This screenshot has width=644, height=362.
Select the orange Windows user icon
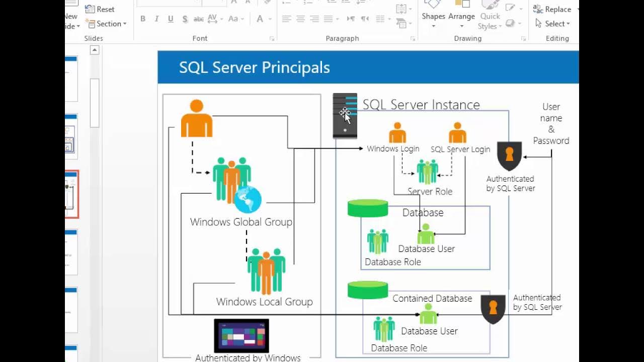197,118
